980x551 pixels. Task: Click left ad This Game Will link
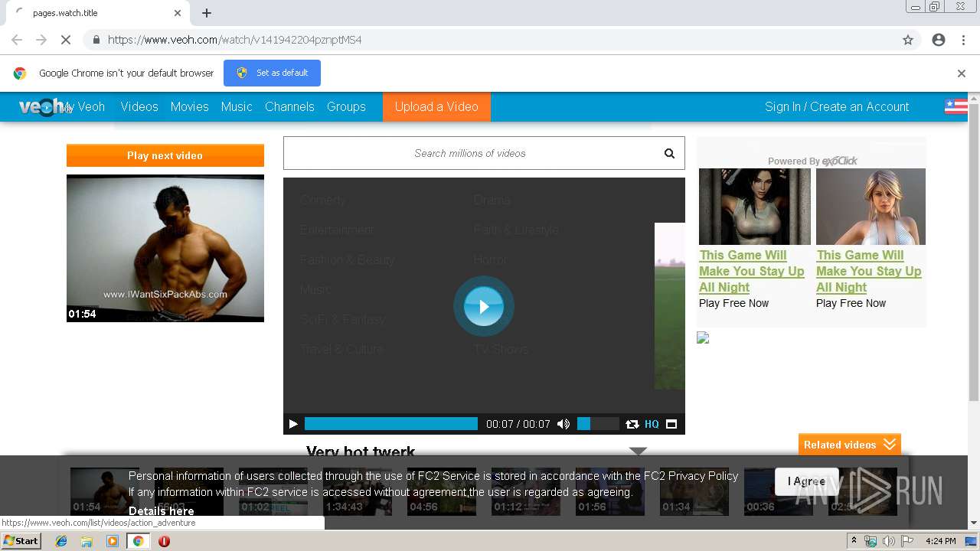click(752, 271)
